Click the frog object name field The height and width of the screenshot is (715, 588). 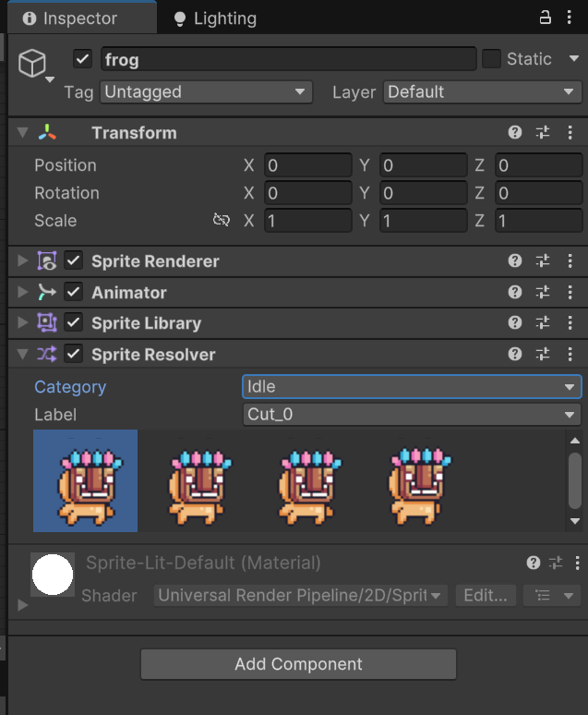click(289, 59)
